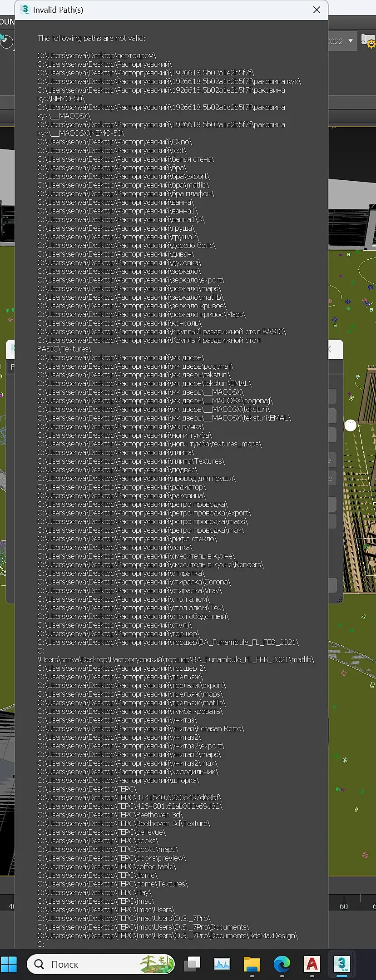Select the path ending in 'зеркало кривое\Maps\'
Screen dimensions: 376x980
coord(142,314)
